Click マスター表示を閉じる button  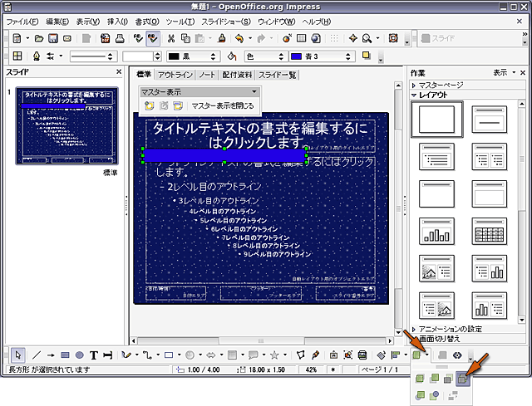(x=223, y=105)
